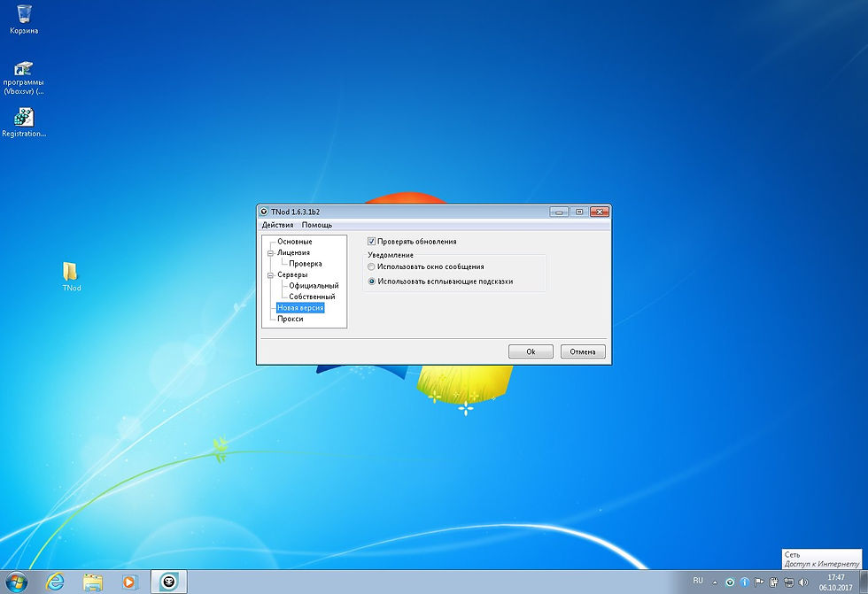Close the TNod window
Image resolution: width=868 pixels, height=594 pixels.
tap(600, 212)
